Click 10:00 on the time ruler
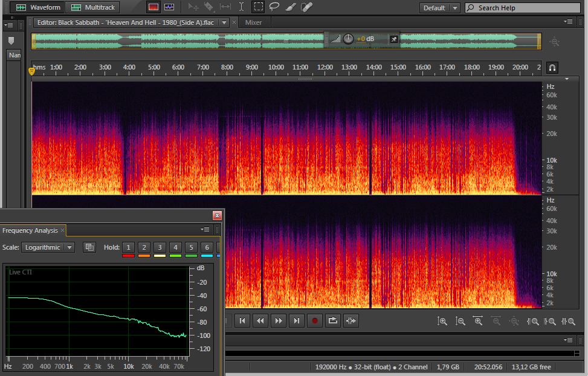The width and height of the screenshot is (588, 376). 276,67
